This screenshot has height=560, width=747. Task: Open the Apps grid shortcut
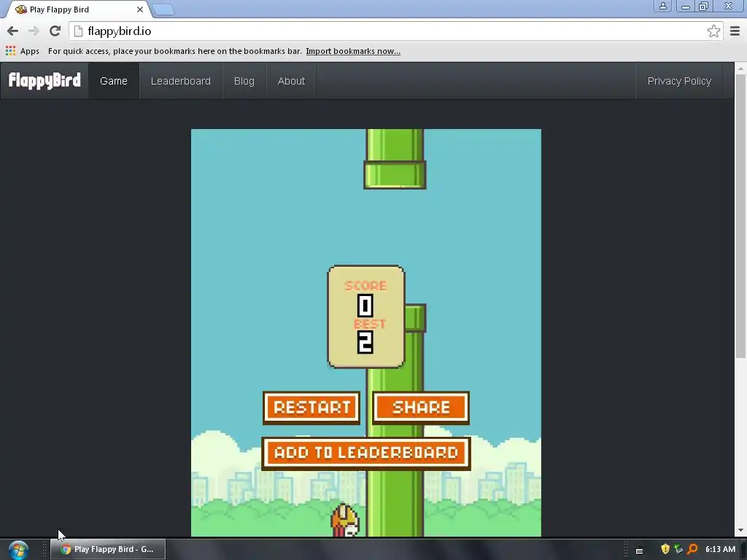coord(10,50)
